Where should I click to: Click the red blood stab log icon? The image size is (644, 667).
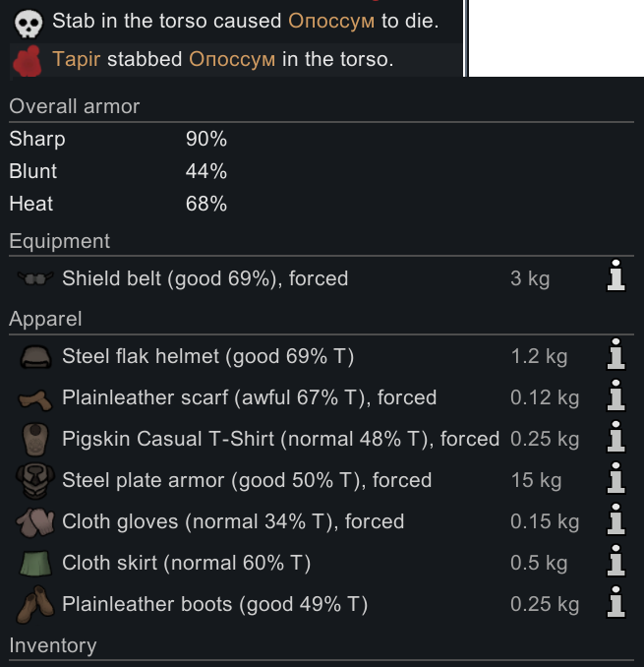click(x=27, y=60)
